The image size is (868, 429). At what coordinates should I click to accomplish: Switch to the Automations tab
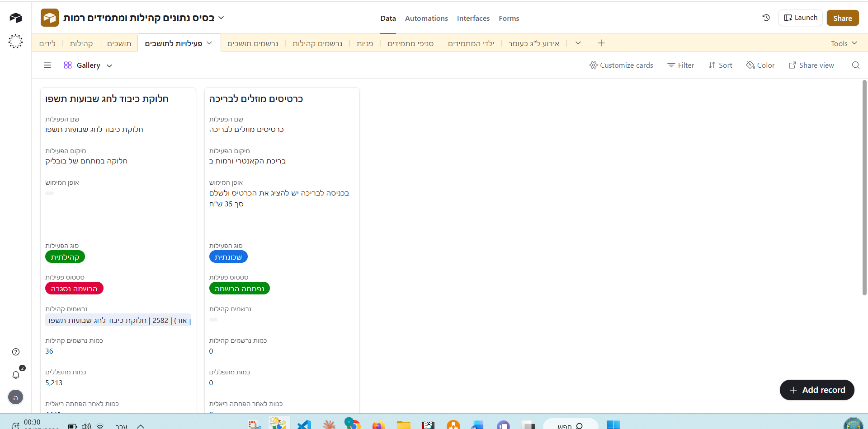pos(426,18)
